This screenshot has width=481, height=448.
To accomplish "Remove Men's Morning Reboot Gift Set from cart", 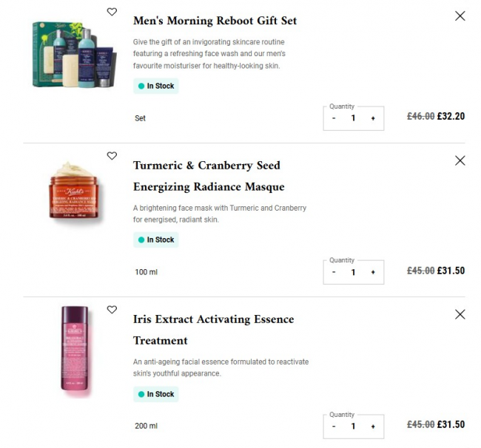I will coord(460,16).
